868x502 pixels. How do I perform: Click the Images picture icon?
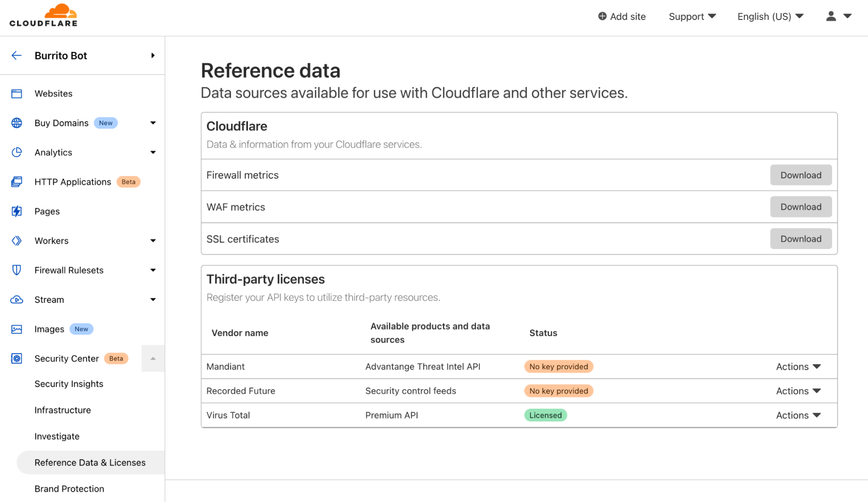click(17, 329)
